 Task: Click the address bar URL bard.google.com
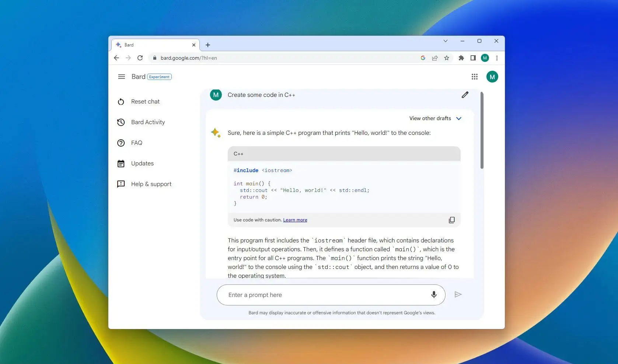pos(189,58)
